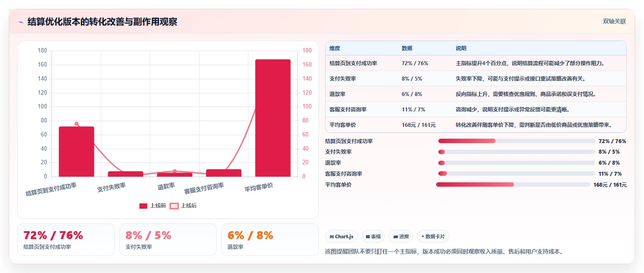Image resolution: width=644 pixels, height=273 pixels.
Task: Click the 6% / 8% value in the table
Action: [412, 94]
